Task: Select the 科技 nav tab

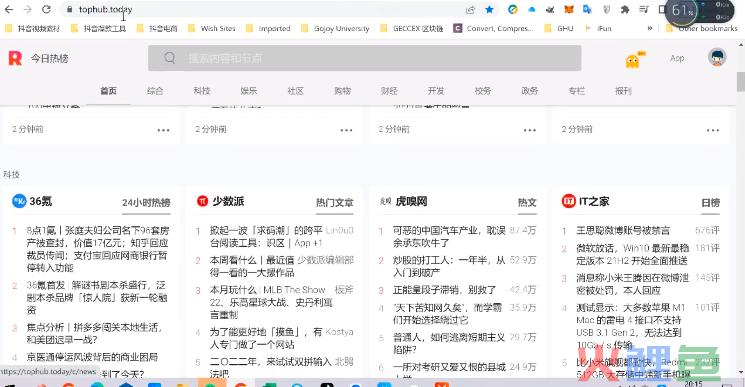Action: [202, 91]
